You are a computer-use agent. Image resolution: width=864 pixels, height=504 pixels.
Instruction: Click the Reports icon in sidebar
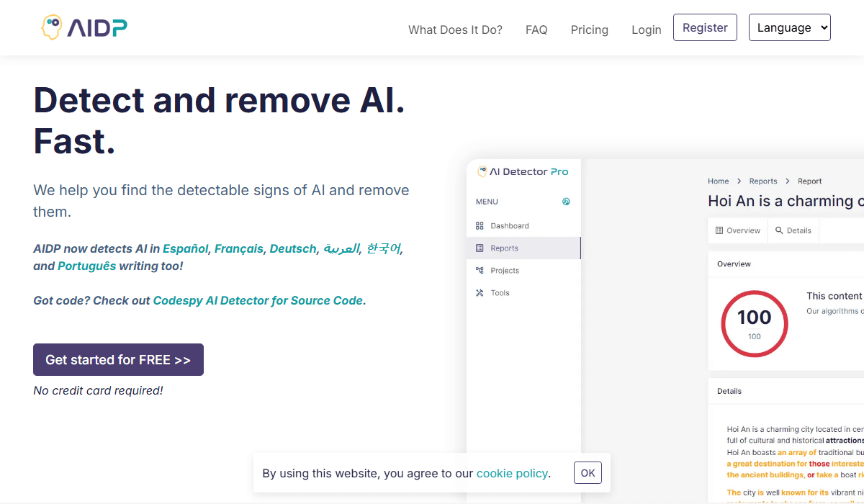tap(480, 248)
